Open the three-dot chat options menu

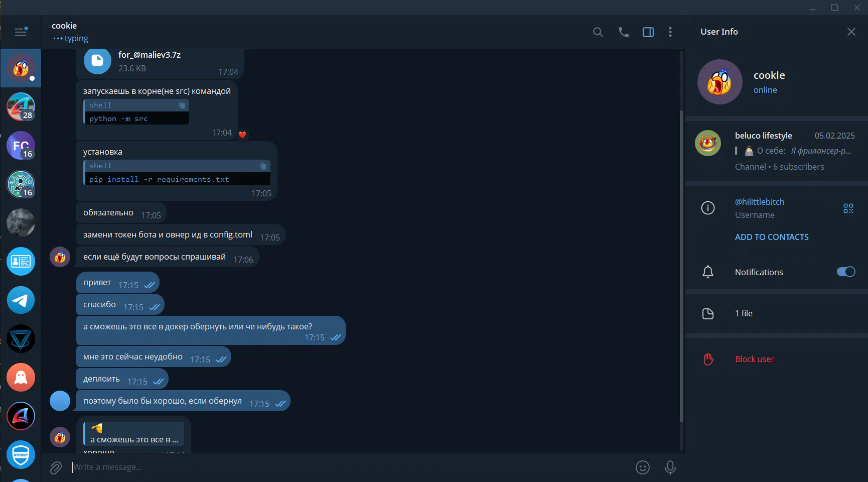tap(670, 32)
